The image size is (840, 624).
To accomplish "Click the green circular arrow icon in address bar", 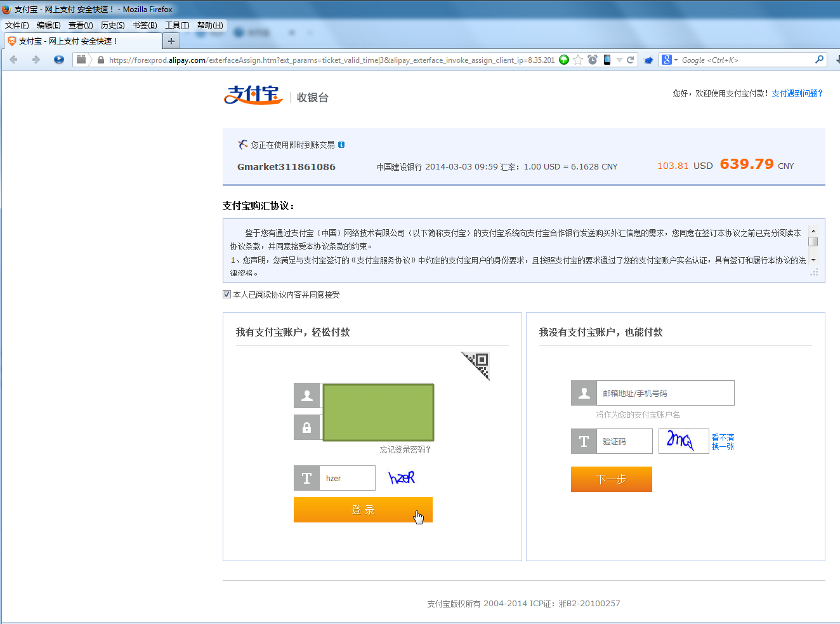I will click(564, 60).
